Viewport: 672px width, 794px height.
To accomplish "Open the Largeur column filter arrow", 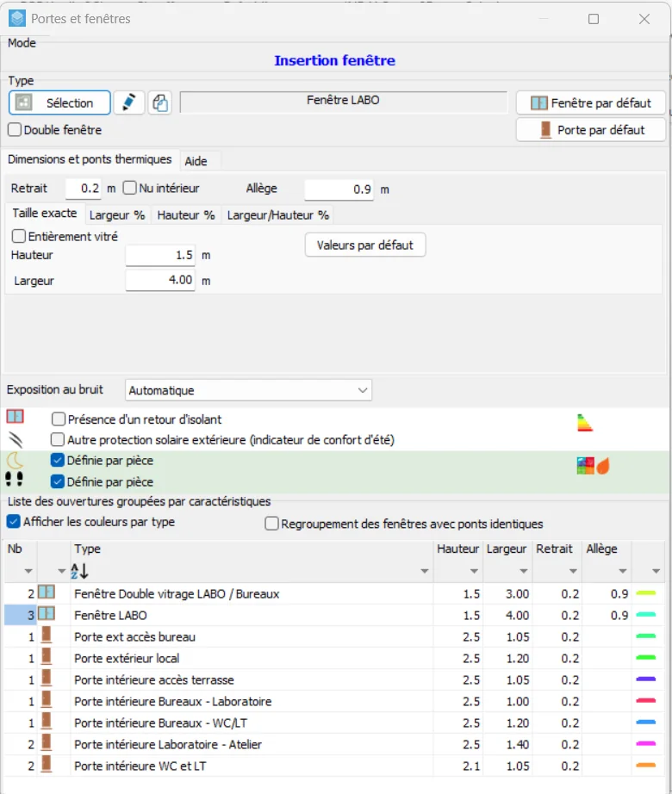I will (524, 571).
